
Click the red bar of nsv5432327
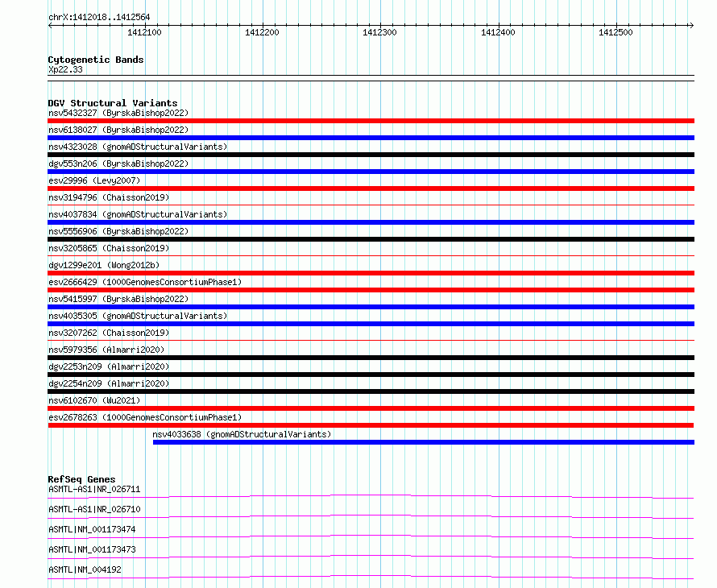371,121
